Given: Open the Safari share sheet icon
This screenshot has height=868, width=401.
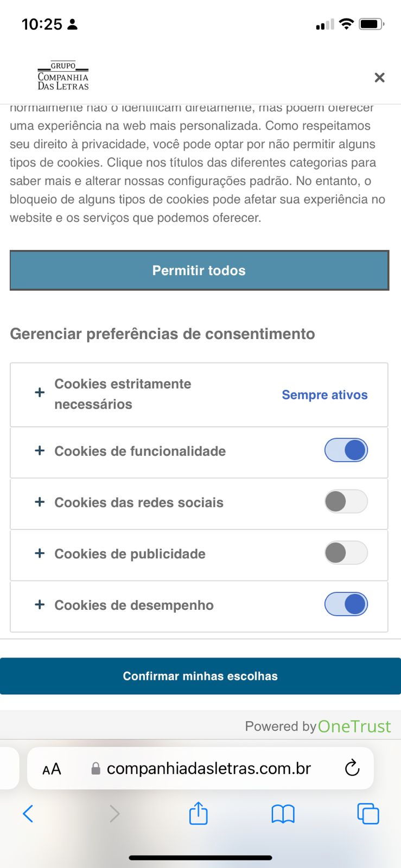Looking at the screenshot, I should tap(198, 813).
